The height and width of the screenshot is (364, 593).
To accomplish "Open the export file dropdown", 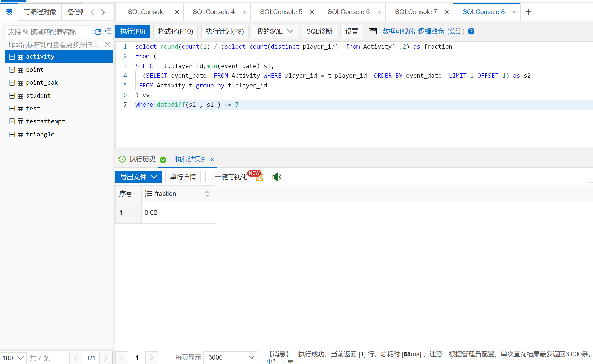I will click(138, 177).
